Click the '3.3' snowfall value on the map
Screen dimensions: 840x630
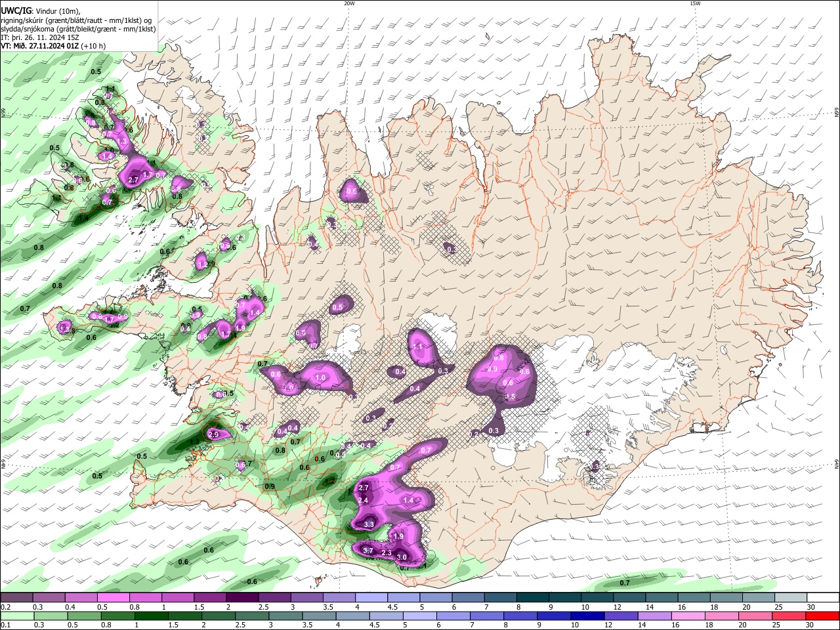[369, 524]
